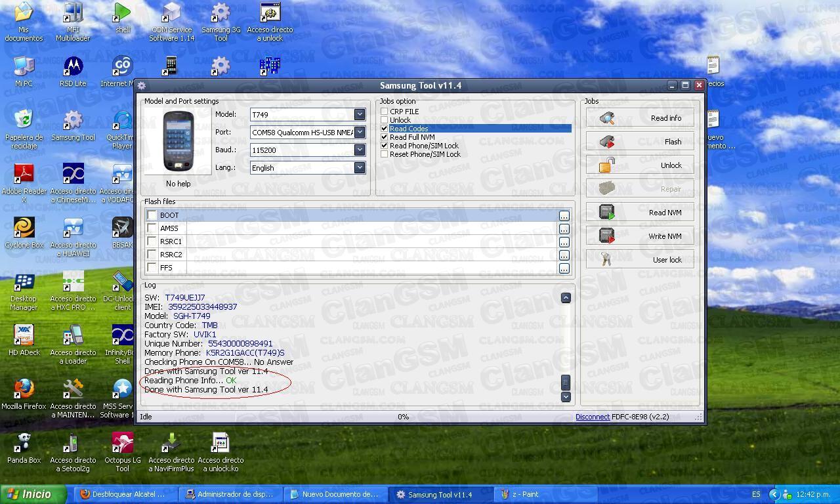
Task: Open the Baud dropdown showing 115200
Action: pyautogui.click(x=360, y=150)
